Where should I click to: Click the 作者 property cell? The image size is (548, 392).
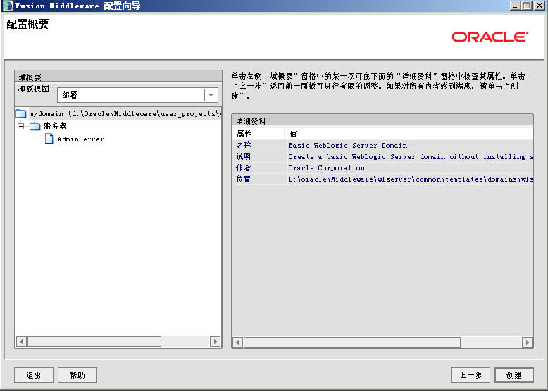259,167
